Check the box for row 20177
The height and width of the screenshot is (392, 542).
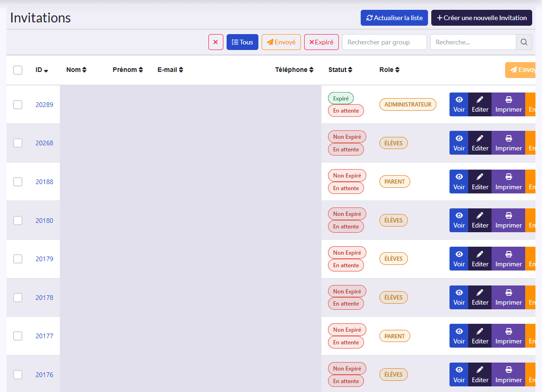pos(18,336)
